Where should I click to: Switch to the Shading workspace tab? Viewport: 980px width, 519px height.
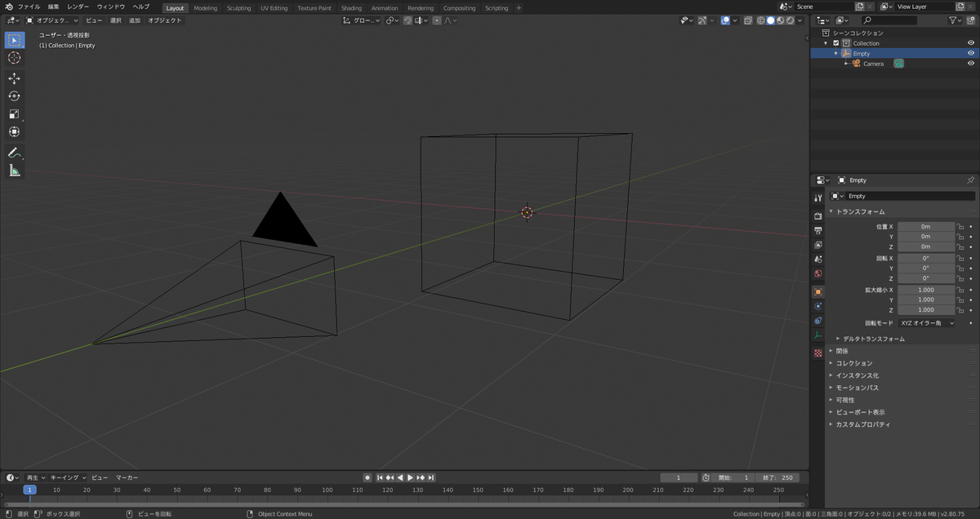coord(351,8)
